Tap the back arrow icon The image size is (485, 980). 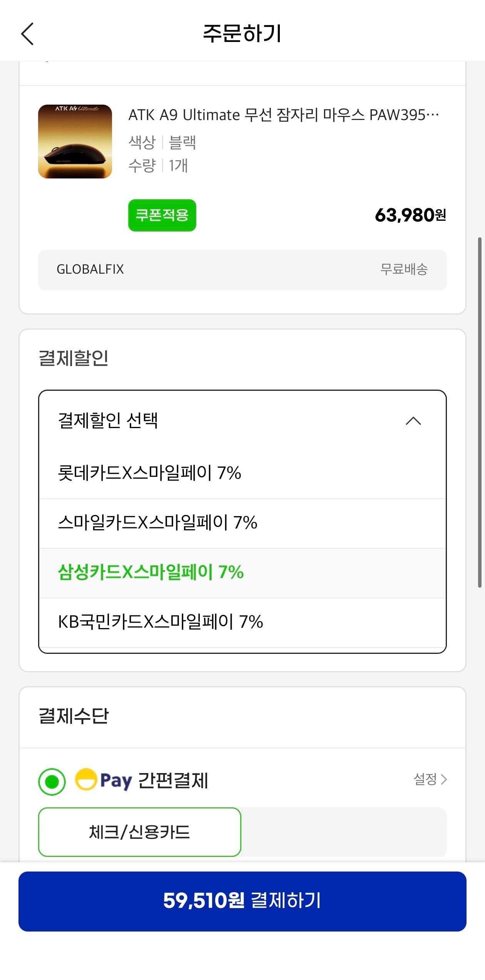tap(27, 34)
